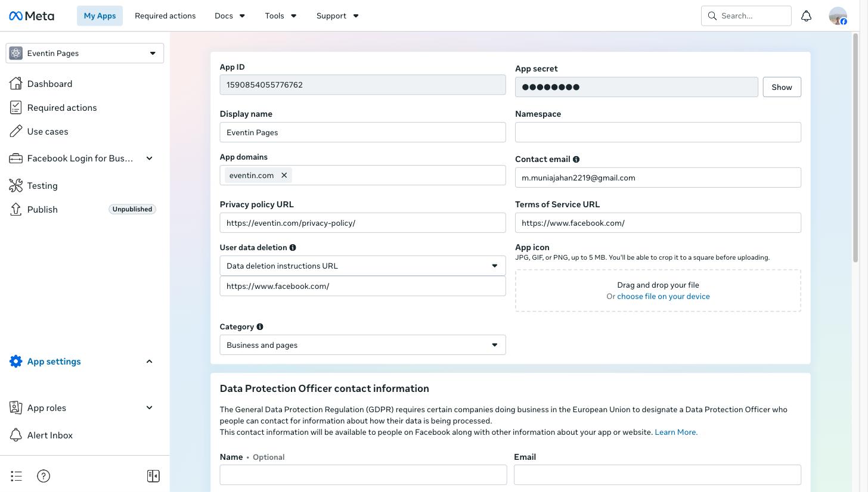Click the App ID field
The width and height of the screenshot is (868, 492).
coord(362,85)
